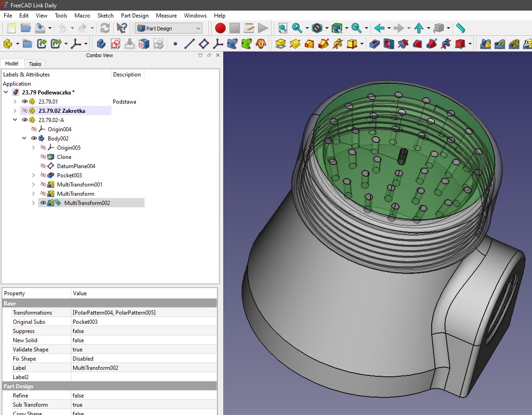Show hidden Pocket003 via eye icon
The image size is (532, 415).
point(43,175)
